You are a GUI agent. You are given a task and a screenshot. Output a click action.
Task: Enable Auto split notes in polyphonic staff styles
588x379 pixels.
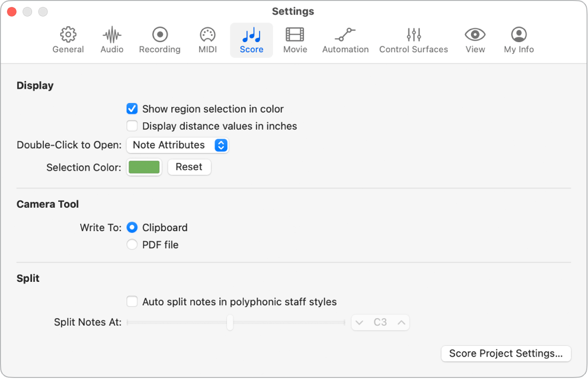[132, 301]
